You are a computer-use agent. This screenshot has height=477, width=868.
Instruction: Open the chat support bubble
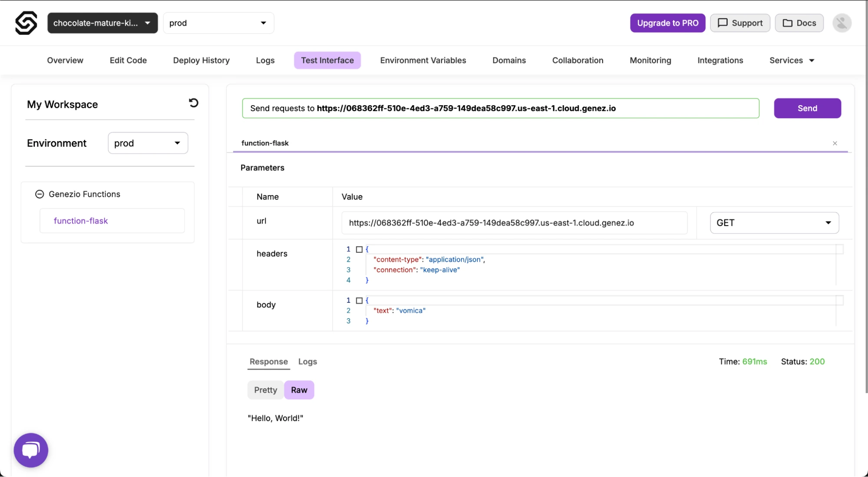click(31, 450)
